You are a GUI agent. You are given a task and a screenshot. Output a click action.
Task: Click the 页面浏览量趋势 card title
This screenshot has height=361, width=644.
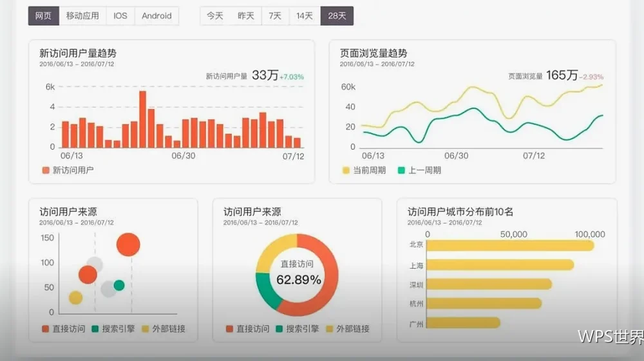click(374, 53)
